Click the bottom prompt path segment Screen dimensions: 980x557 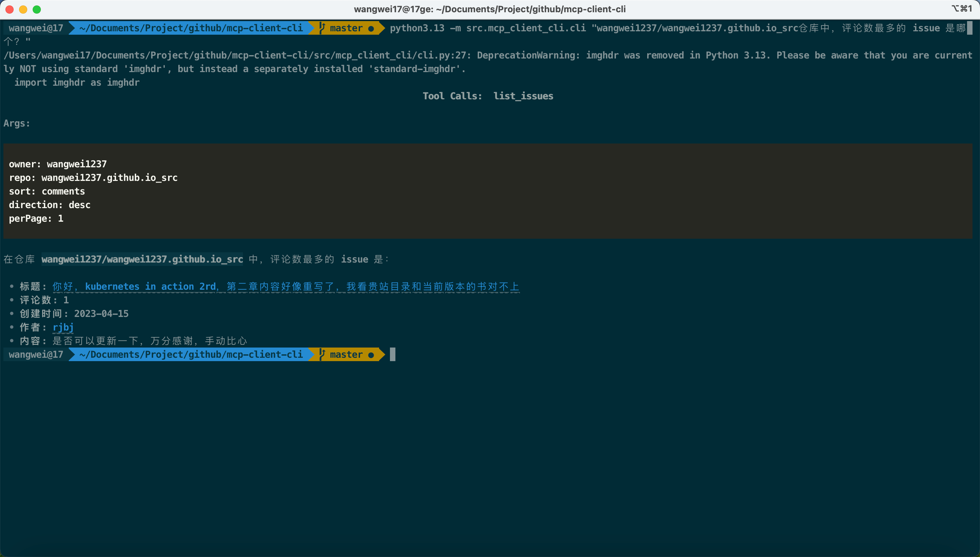(191, 355)
